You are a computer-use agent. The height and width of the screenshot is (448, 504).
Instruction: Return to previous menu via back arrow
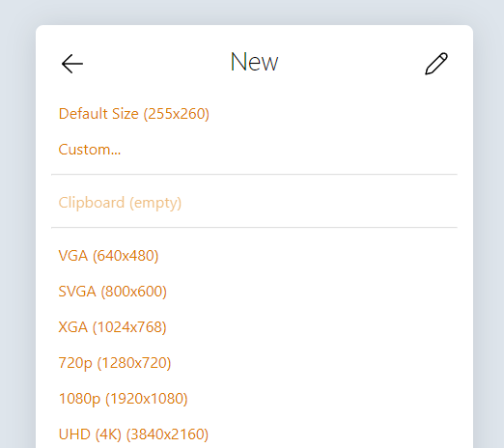point(72,64)
